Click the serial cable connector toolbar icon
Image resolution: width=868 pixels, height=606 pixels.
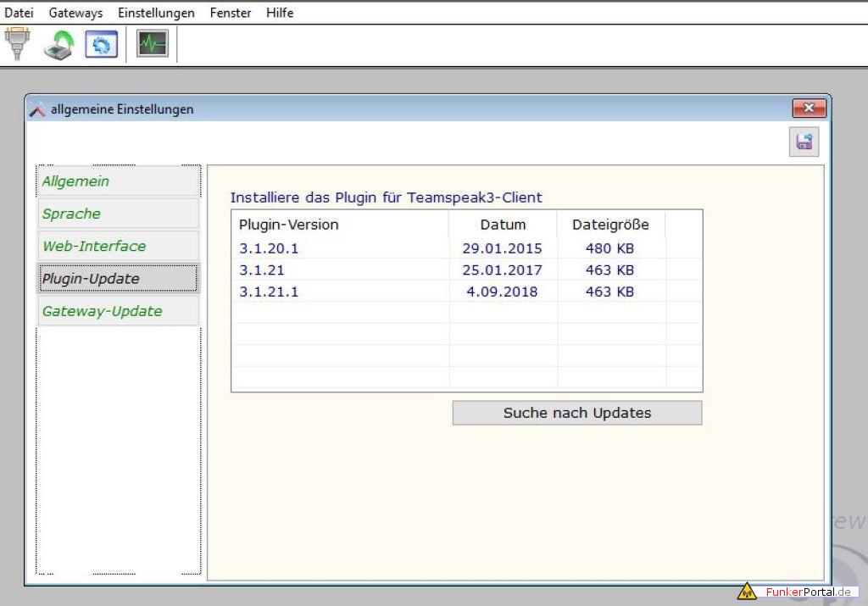[17, 44]
